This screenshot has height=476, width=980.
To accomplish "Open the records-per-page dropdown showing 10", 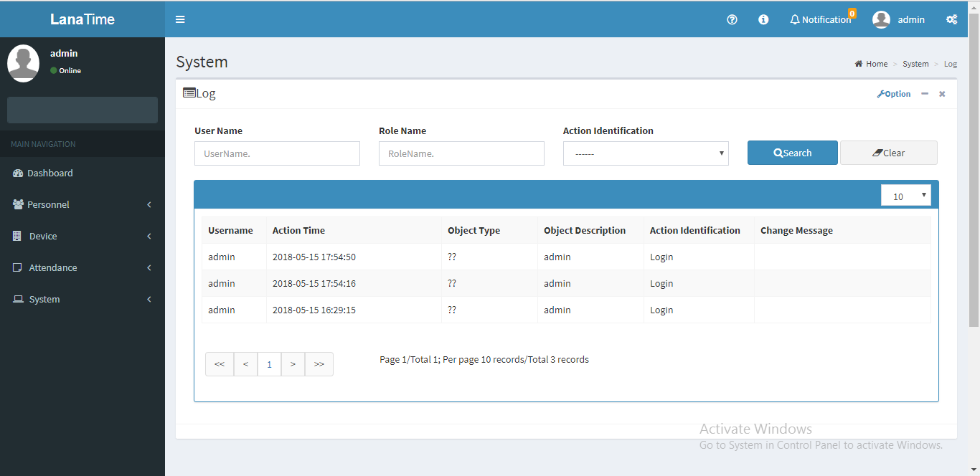I will pos(905,195).
